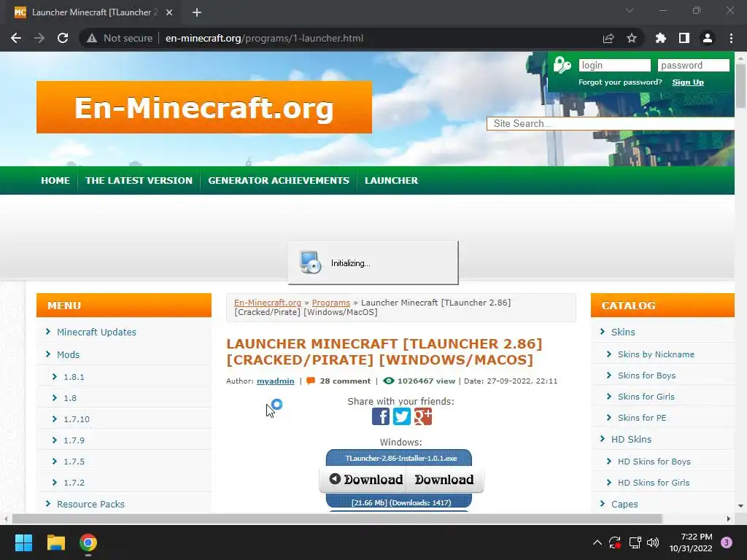Click the keys login icon beside login field
This screenshot has width=747, height=560.
[x=562, y=65]
